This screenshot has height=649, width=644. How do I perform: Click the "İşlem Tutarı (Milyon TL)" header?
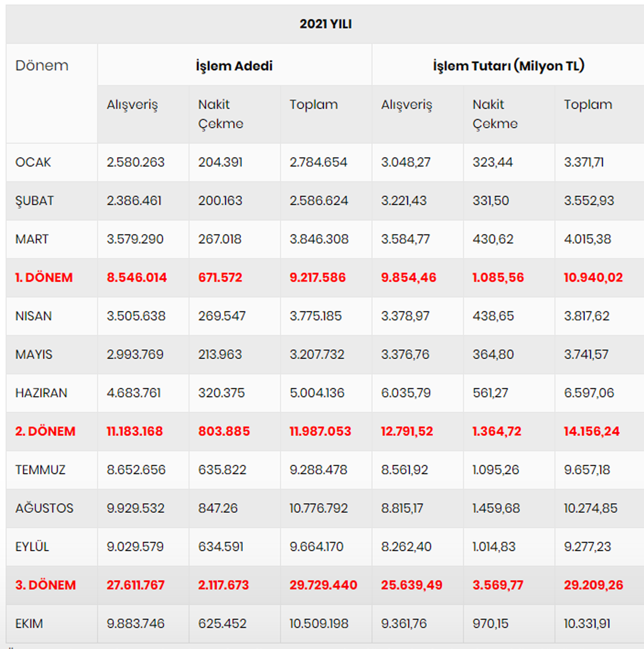(508, 66)
